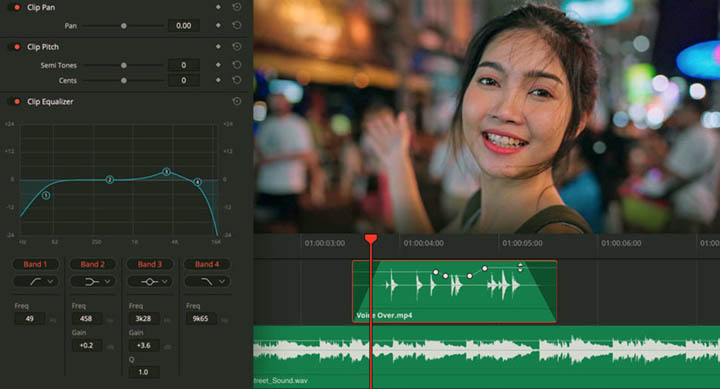Adjust the Semi Tones slider handle
Viewport: 720px width, 389px height.
(x=124, y=66)
